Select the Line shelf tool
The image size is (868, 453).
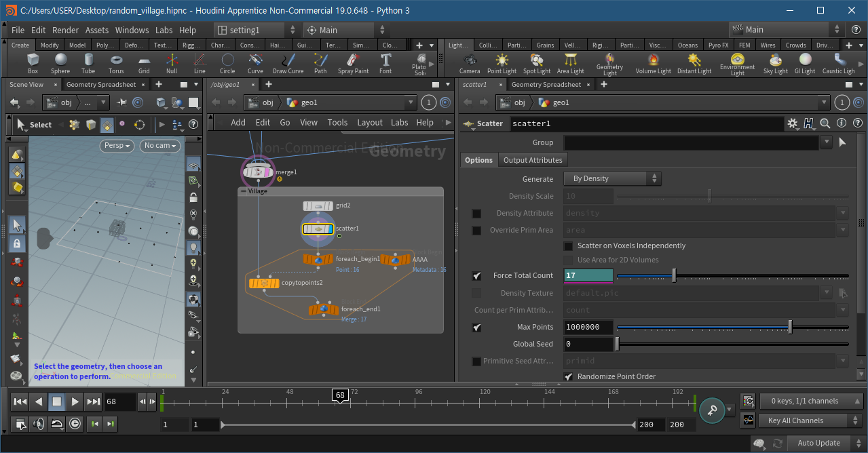click(x=200, y=64)
